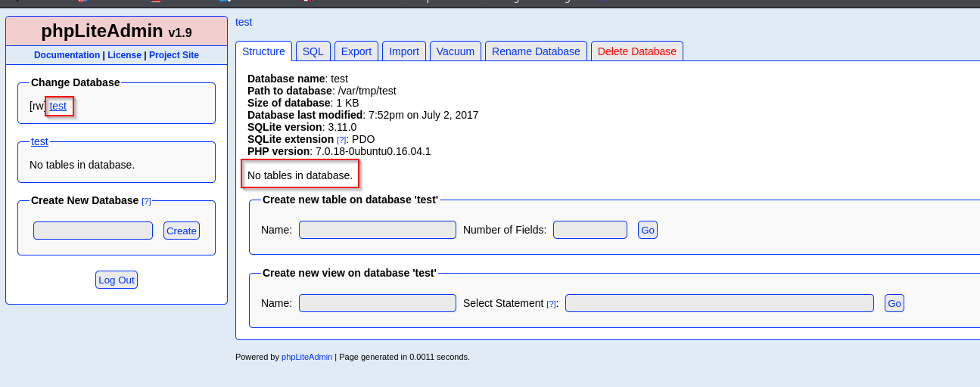Viewport: 980px width, 387px height.
Task: Switch to the SQL tab
Action: tap(313, 51)
